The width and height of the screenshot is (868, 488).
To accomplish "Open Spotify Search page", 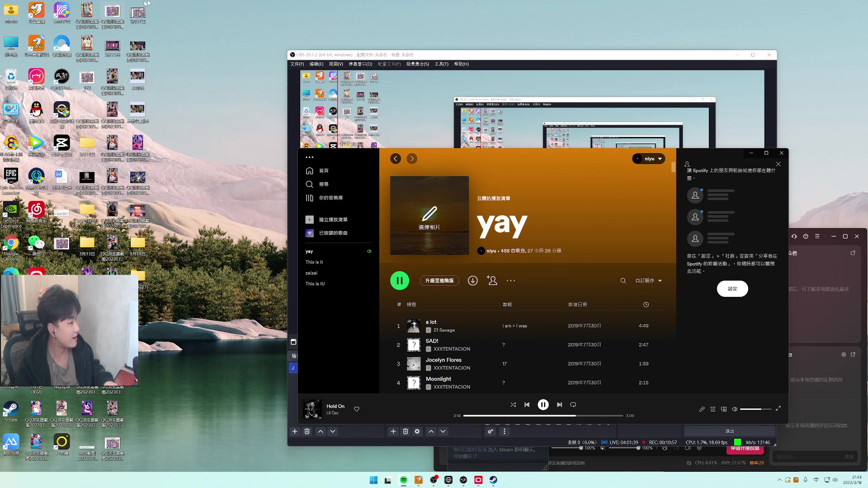I will (317, 184).
